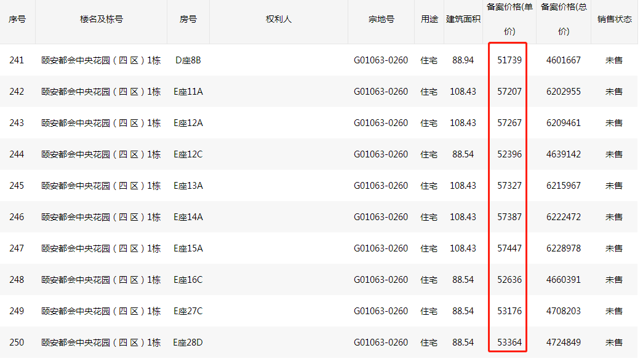Select serial number 245 cell
643x364 pixels.
pos(17,186)
